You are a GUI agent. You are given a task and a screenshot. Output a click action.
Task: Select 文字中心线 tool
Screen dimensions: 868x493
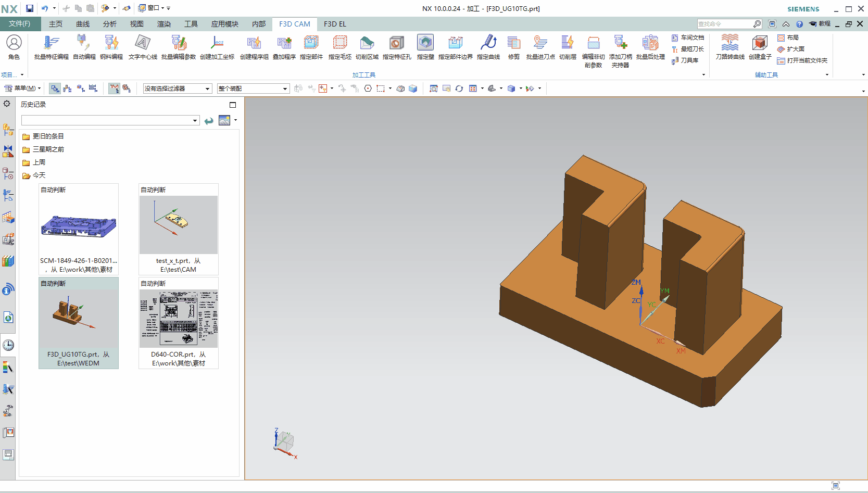click(143, 47)
